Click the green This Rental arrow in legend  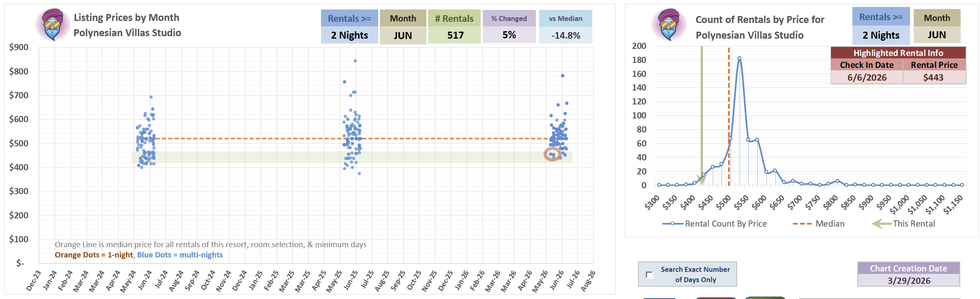(x=882, y=224)
